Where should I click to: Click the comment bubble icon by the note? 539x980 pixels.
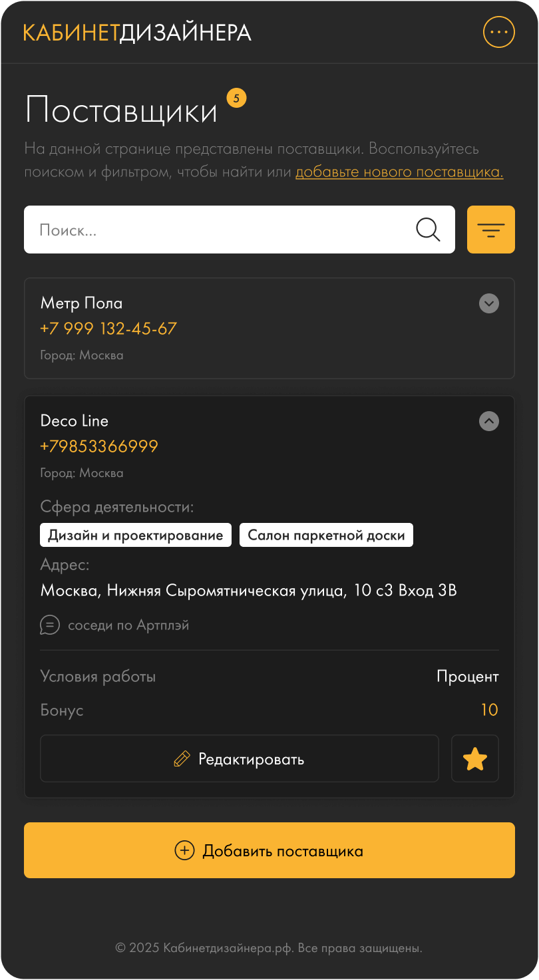(x=50, y=625)
